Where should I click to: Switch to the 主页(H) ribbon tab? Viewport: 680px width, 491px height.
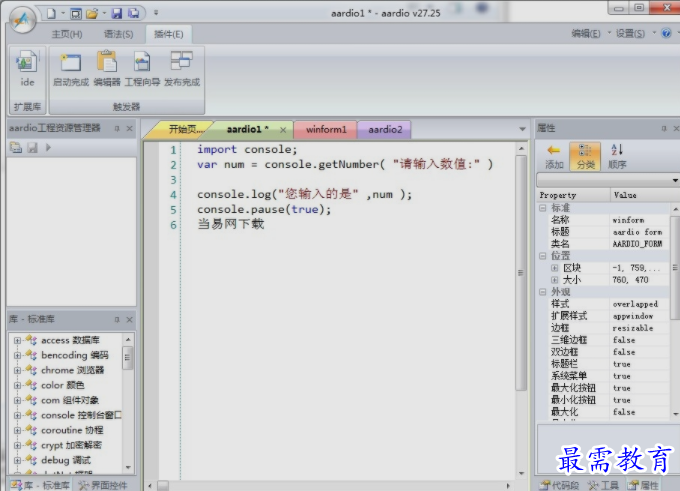(x=67, y=34)
